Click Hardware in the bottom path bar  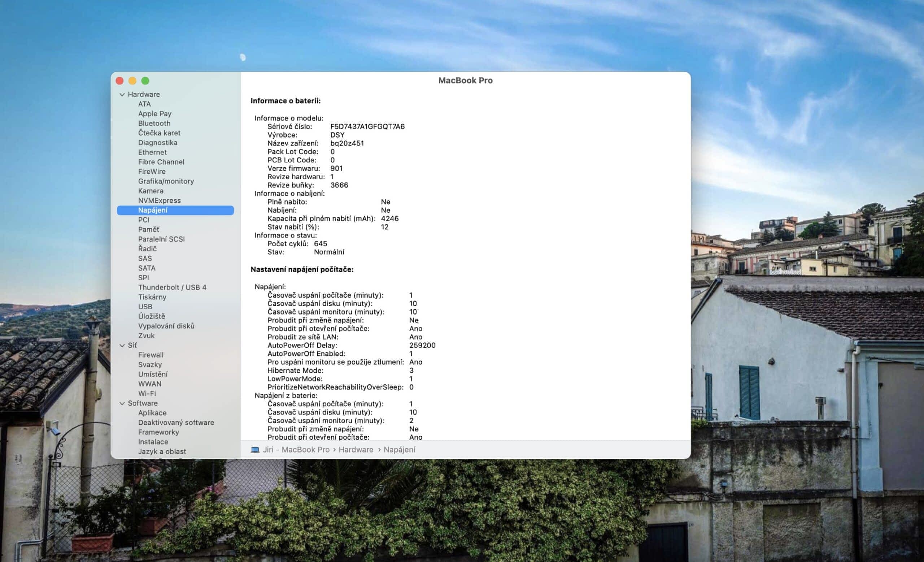[x=356, y=450]
